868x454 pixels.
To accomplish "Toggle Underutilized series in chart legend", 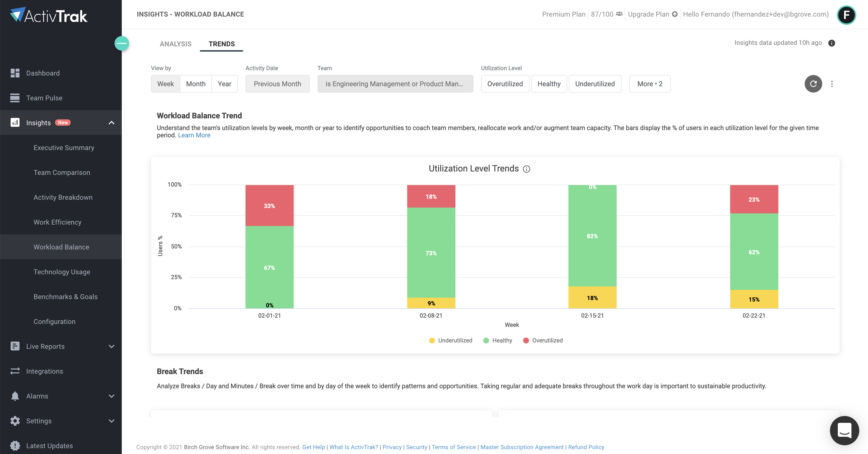I will 451,340.
